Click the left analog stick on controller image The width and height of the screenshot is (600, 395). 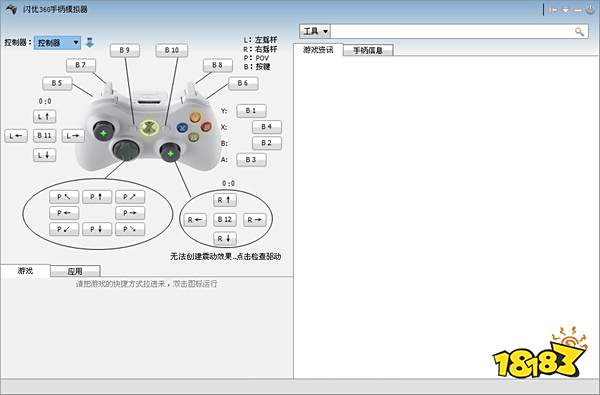click(x=103, y=132)
